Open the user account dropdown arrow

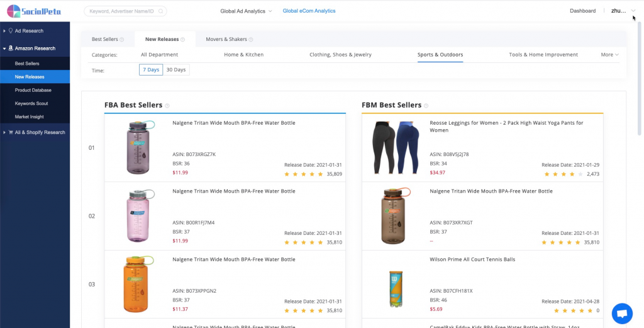point(633,11)
